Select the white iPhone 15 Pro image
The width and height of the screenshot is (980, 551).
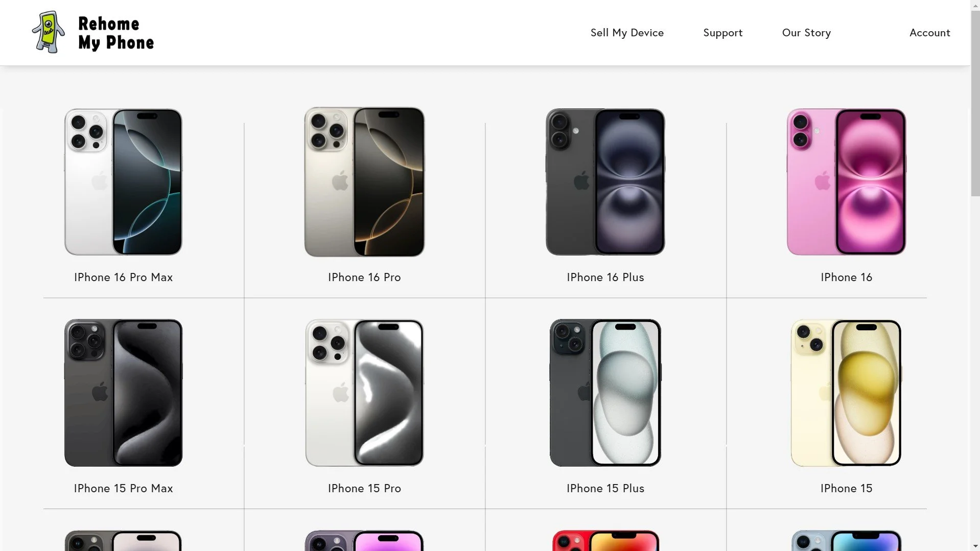(x=364, y=393)
